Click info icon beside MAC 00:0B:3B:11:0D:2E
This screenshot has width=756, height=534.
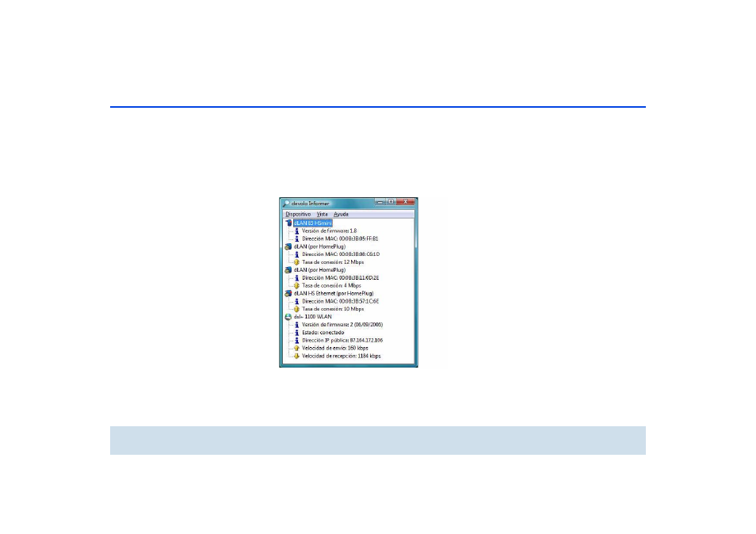click(x=296, y=277)
